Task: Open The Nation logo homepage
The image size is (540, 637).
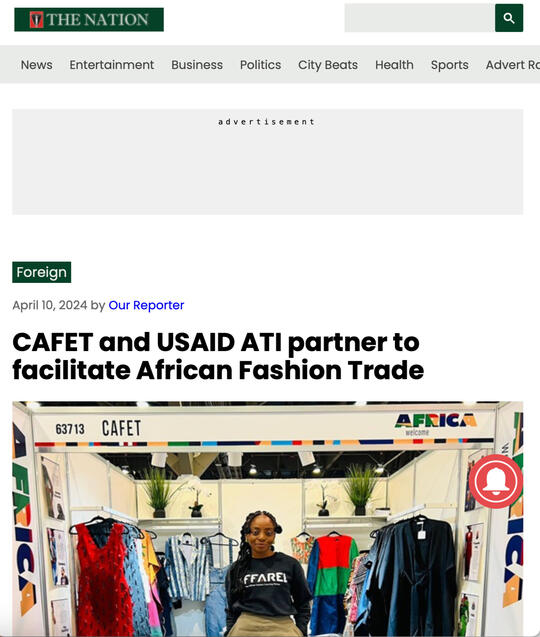Action: [89, 20]
